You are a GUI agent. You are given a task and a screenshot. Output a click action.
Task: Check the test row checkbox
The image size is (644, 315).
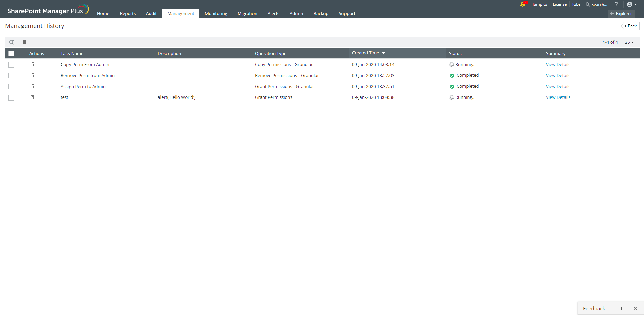[11, 97]
